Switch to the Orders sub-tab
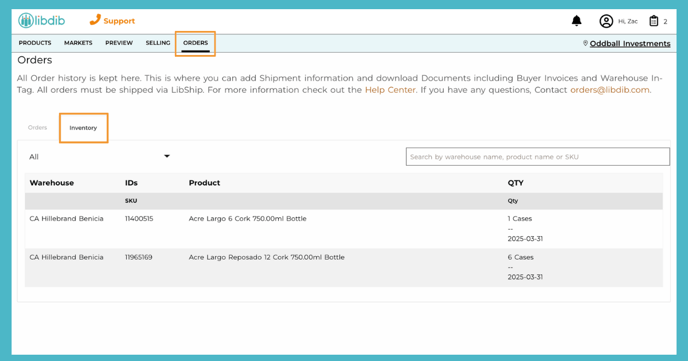The height and width of the screenshot is (361, 688). click(37, 127)
